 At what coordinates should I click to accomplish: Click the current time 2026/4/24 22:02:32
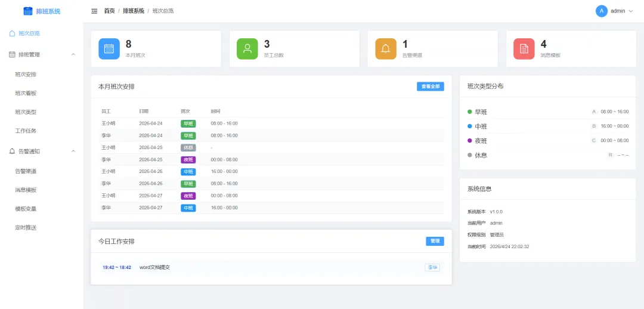(x=510, y=247)
